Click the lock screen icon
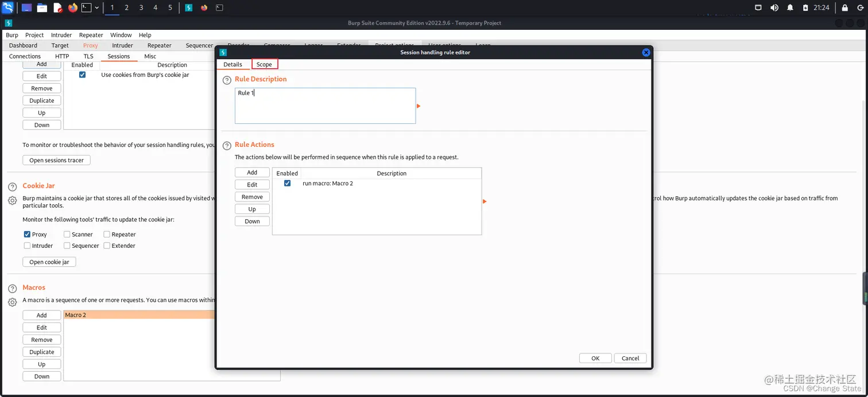The height and width of the screenshot is (397, 868). (844, 8)
